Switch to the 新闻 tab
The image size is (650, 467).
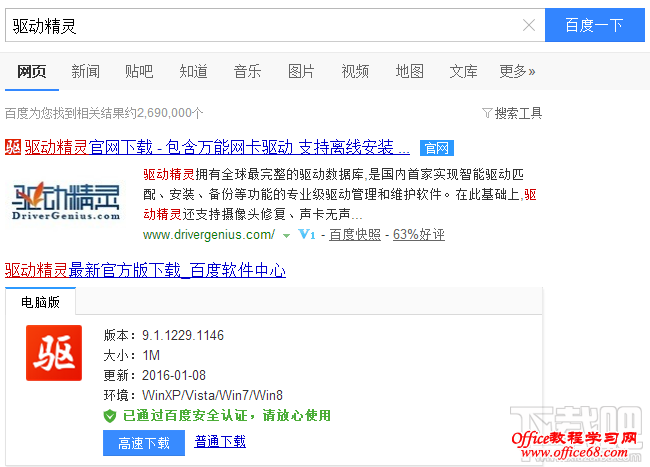point(85,72)
